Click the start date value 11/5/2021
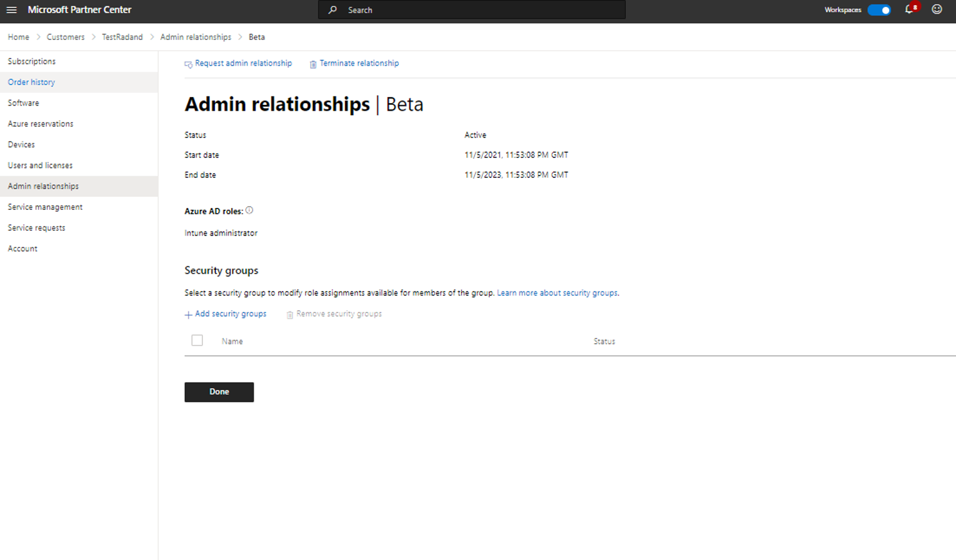 516,155
